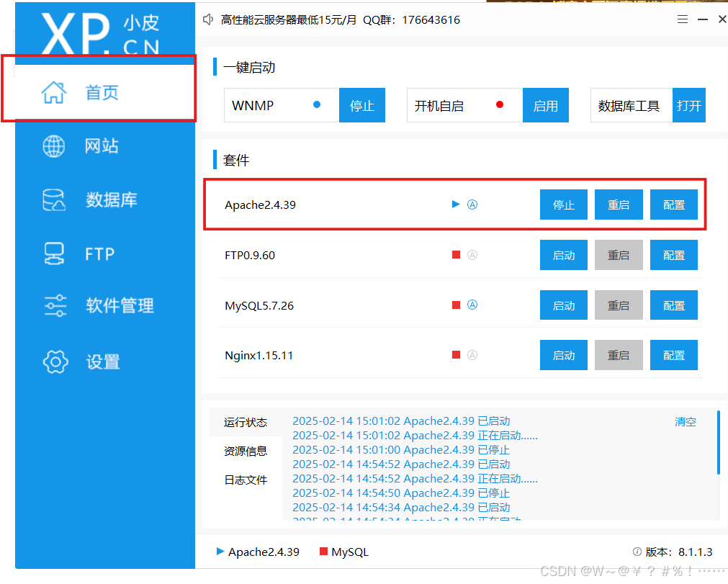Screen dimensions: 728x584
Task: Click MySQL5.7.26 stopped red square
Action: (456, 305)
